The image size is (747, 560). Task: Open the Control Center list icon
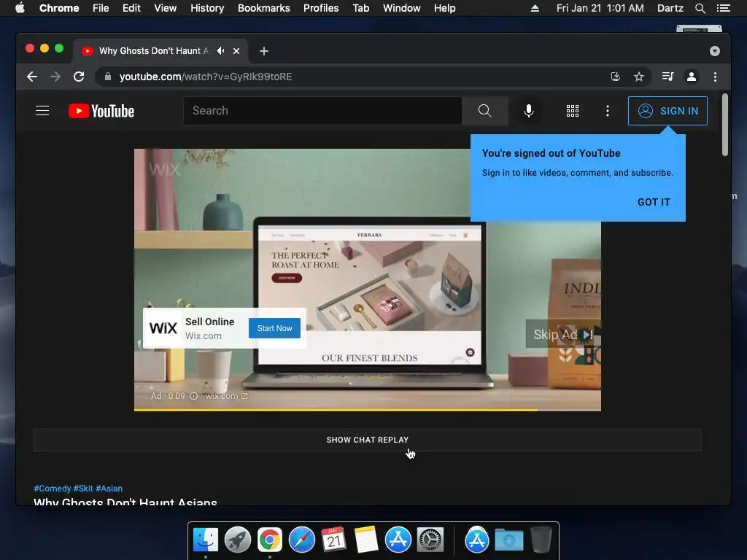[723, 8]
